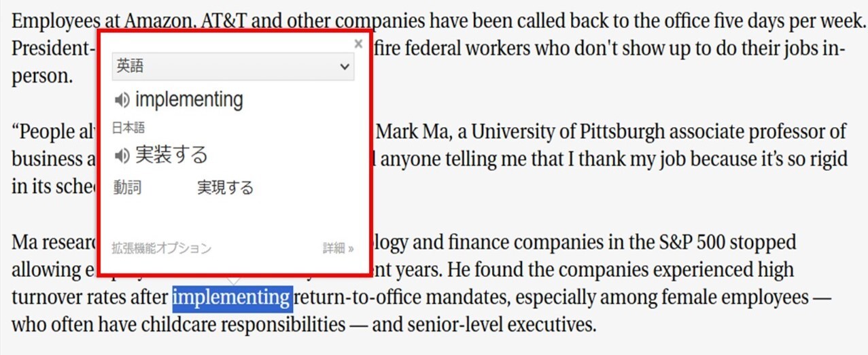Image resolution: width=868 pixels, height=355 pixels.
Task: Click the main translation text 実装する
Action: pyautogui.click(x=171, y=155)
